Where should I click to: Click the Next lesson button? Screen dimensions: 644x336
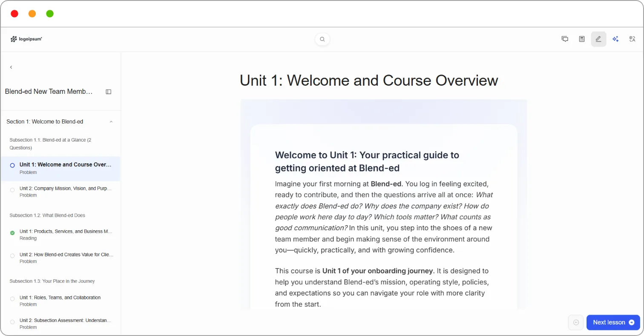tap(613, 322)
